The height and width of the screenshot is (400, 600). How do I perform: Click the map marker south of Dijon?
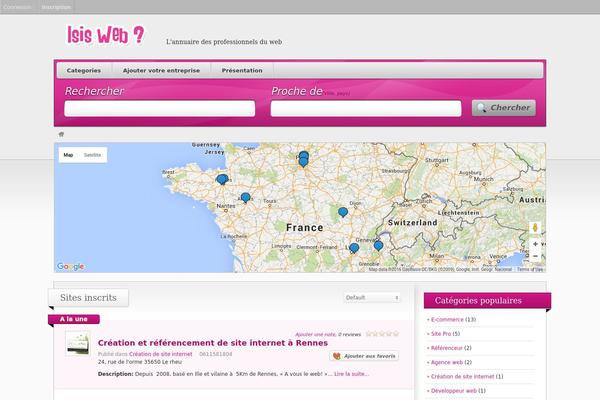(343, 212)
